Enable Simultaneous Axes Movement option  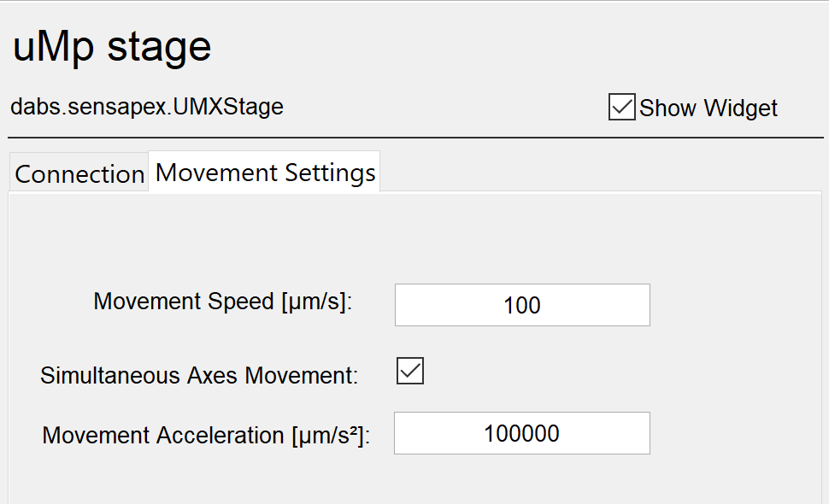(409, 371)
